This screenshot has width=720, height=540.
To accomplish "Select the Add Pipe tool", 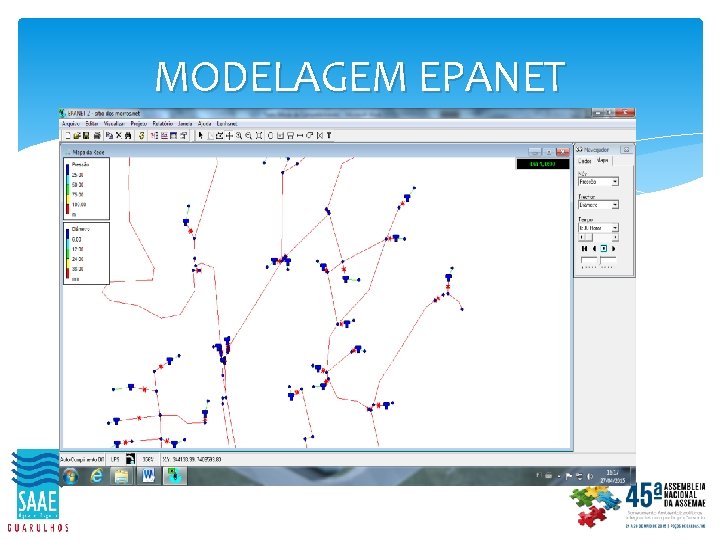I will coord(300,135).
